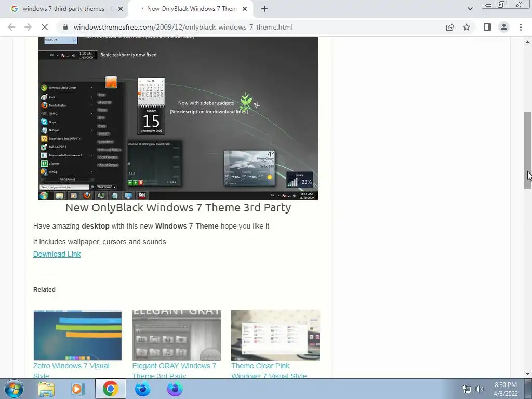532x399 pixels.
Task: Open a new tab with plus button
Action: coord(264,9)
